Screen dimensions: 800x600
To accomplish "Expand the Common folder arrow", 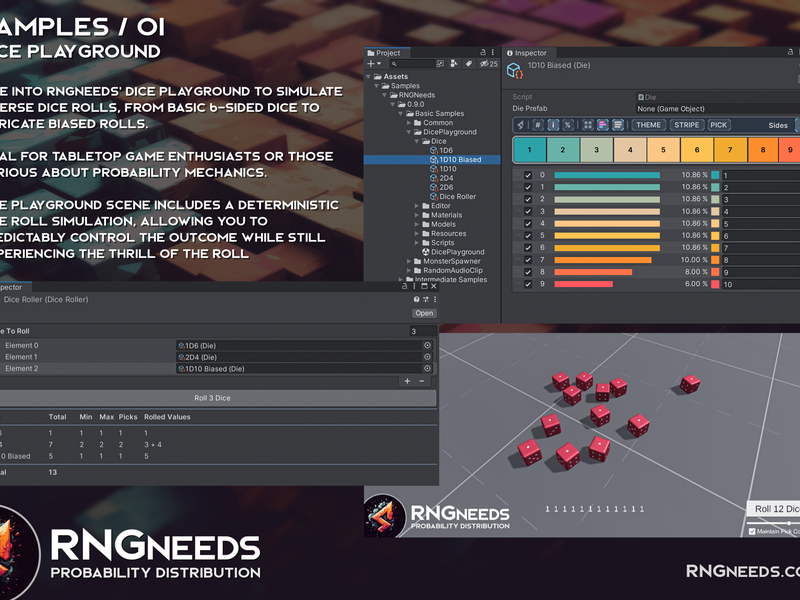I will point(409,123).
